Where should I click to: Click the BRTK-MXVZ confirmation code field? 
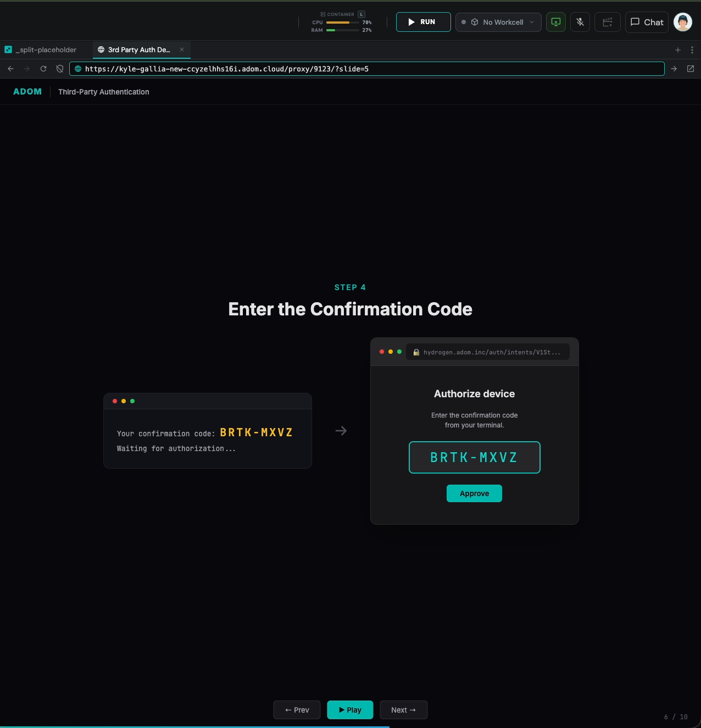(475, 457)
